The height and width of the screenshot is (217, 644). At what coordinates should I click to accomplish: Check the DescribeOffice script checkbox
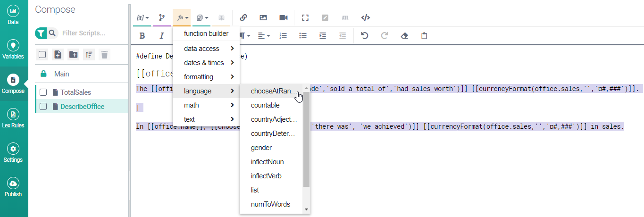coord(43,107)
